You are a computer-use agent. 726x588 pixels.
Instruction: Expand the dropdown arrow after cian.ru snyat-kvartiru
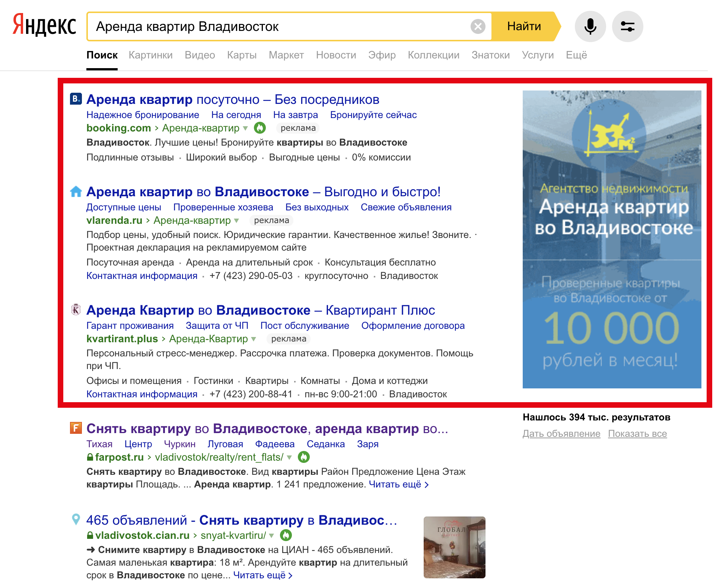(271, 535)
